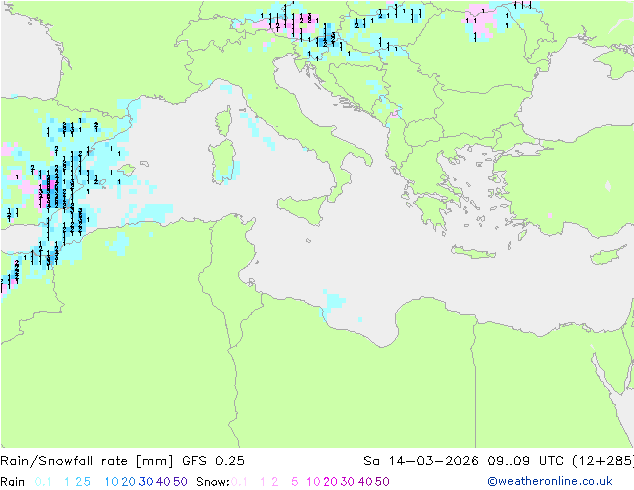
Task: Select the Rain legend value 40
Action: click(163, 482)
